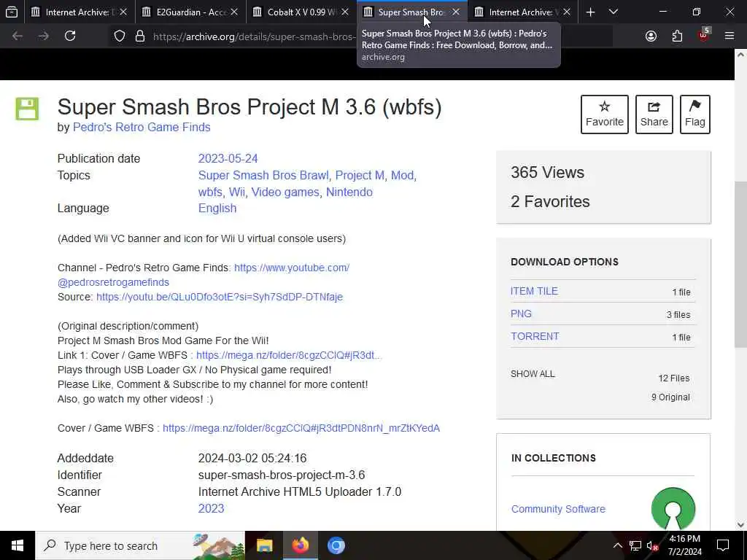Screen dimensions: 747x560
Task: Click the 365 Views text
Action: click(547, 172)
